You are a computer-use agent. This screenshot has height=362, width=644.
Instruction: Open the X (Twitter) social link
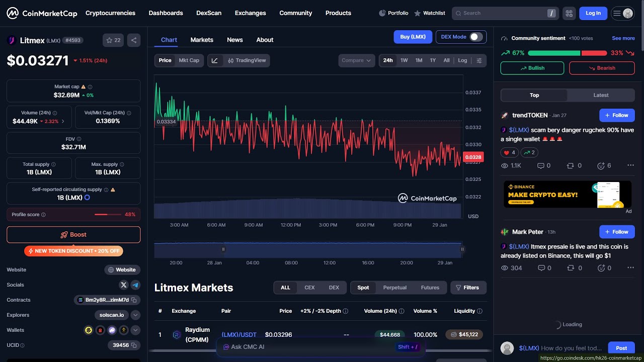coord(124,285)
